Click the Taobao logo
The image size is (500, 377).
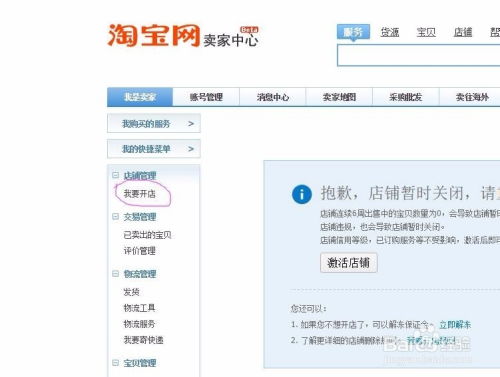click(154, 35)
